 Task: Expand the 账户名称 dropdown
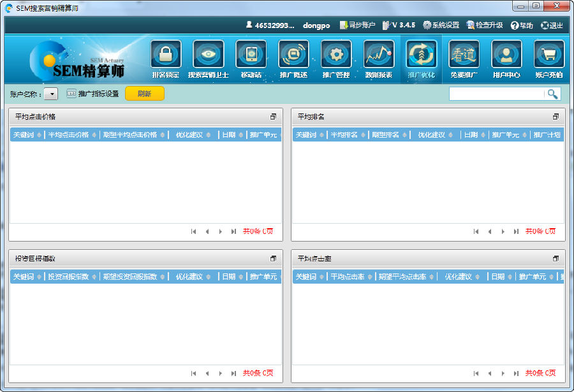(51, 94)
